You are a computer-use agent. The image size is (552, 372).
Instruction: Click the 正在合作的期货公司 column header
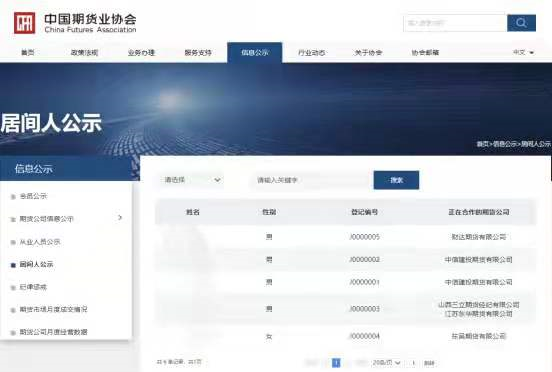coord(479,212)
